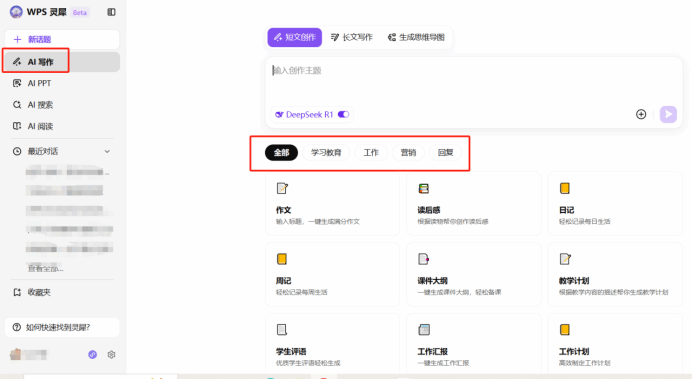Open the settings gear at sidebar bottom
Viewport: 692px width, 379px height.
(111, 354)
